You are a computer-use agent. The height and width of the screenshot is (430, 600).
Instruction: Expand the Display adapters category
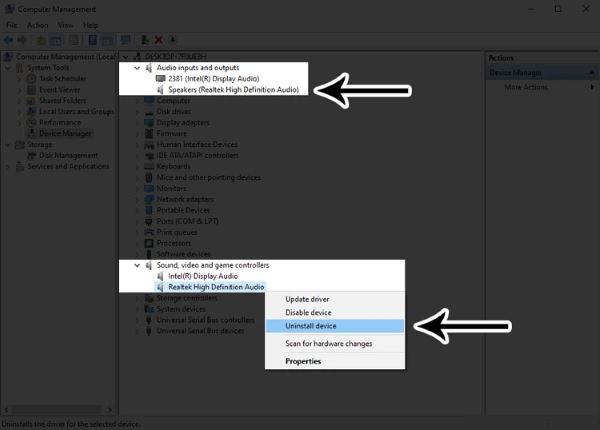coord(137,123)
